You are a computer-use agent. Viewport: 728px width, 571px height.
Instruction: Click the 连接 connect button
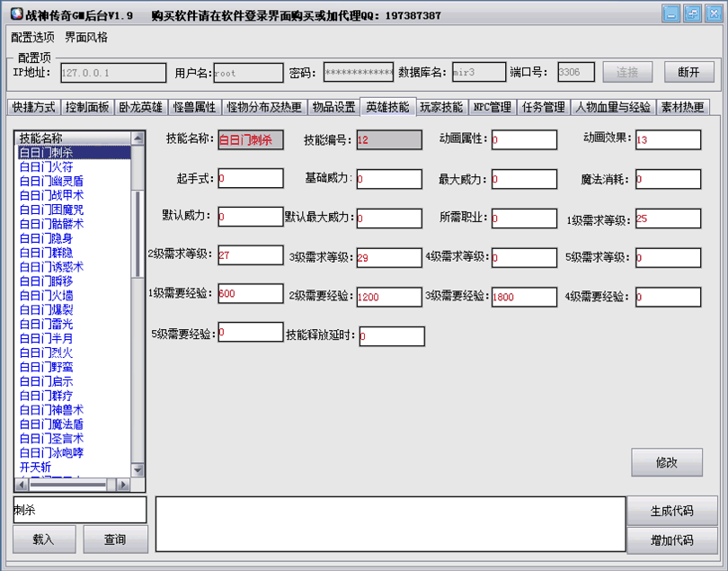click(627, 72)
